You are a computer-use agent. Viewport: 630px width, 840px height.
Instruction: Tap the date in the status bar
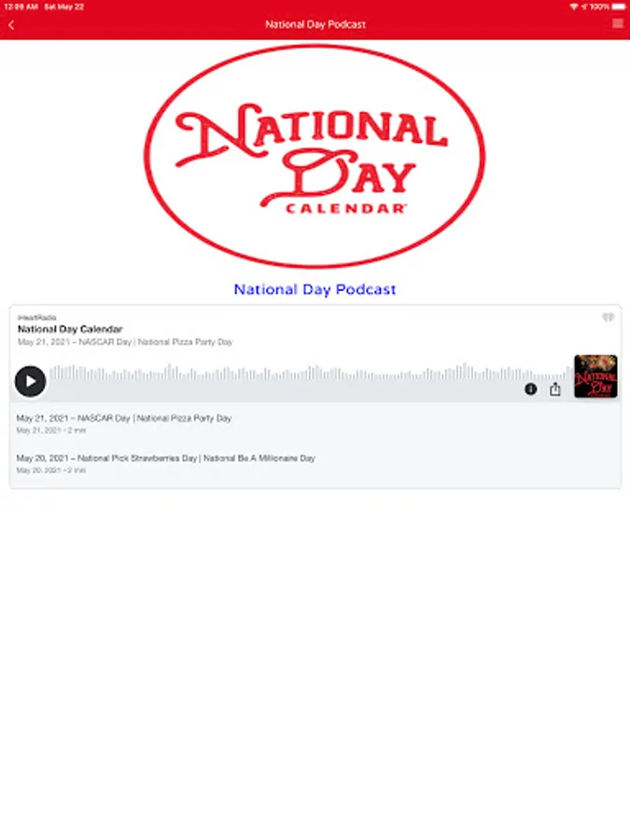[x=64, y=7]
